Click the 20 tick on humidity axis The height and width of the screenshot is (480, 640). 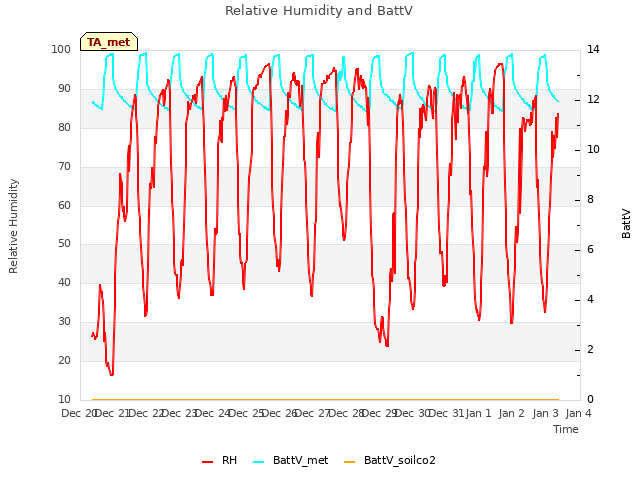[64, 360]
